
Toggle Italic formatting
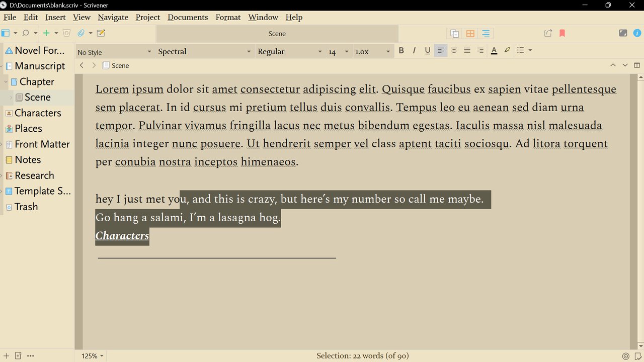414,50
